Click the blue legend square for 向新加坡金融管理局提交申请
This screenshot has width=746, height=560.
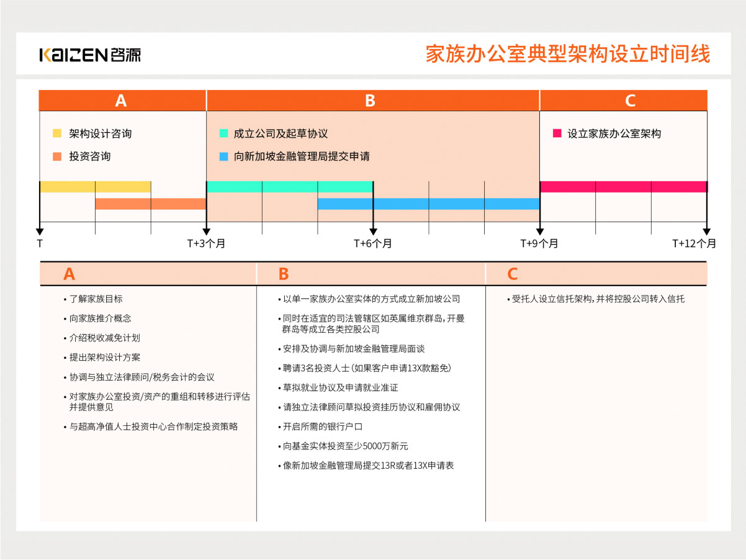[x=223, y=156]
